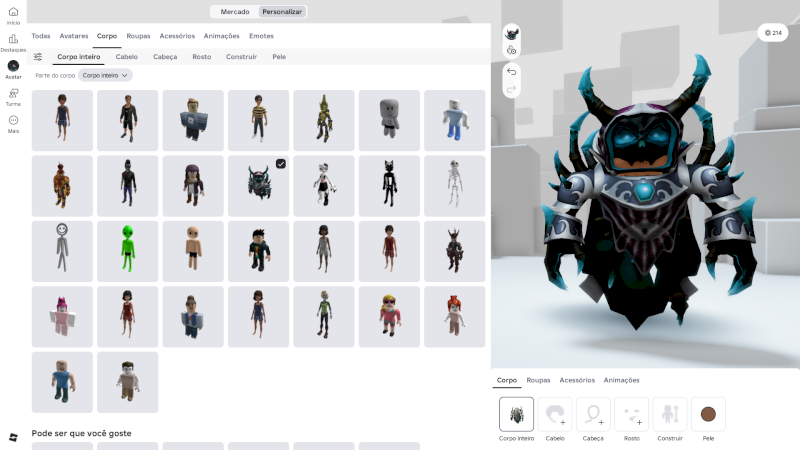Select Acessórios tab in avatar preview panel
The height and width of the screenshot is (450, 800).
pos(577,380)
